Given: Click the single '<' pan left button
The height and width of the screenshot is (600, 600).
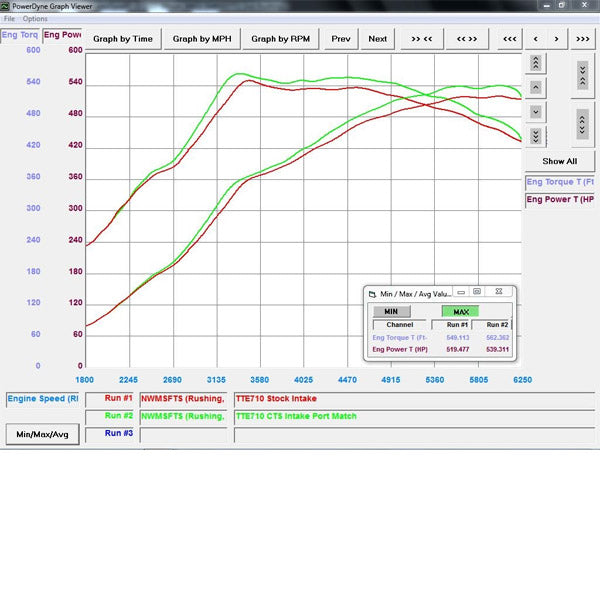Looking at the screenshot, I should click(536, 39).
